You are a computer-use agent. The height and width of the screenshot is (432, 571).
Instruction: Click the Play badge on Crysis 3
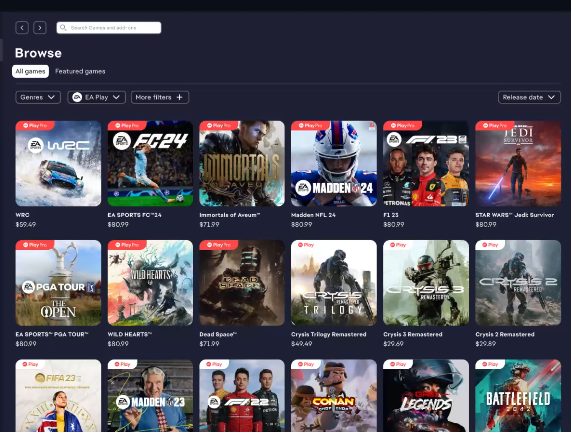coord(398,245)
